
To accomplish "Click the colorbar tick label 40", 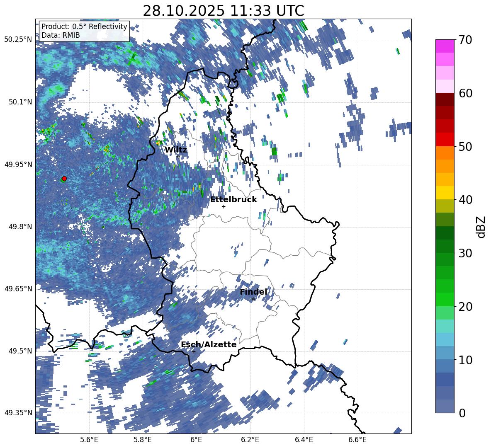I will 465,200.
